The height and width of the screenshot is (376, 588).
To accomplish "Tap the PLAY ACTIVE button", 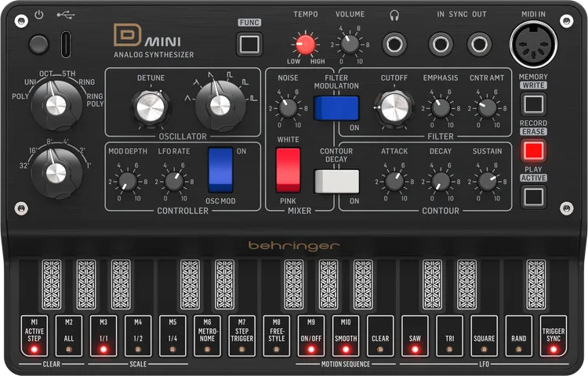I will click(x=533, y=197).
